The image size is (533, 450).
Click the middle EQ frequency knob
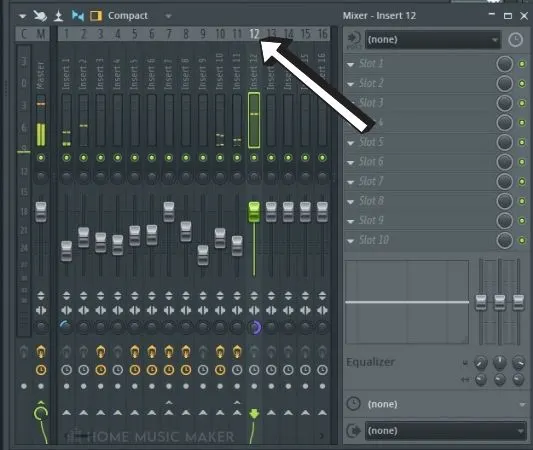point(499,362)
